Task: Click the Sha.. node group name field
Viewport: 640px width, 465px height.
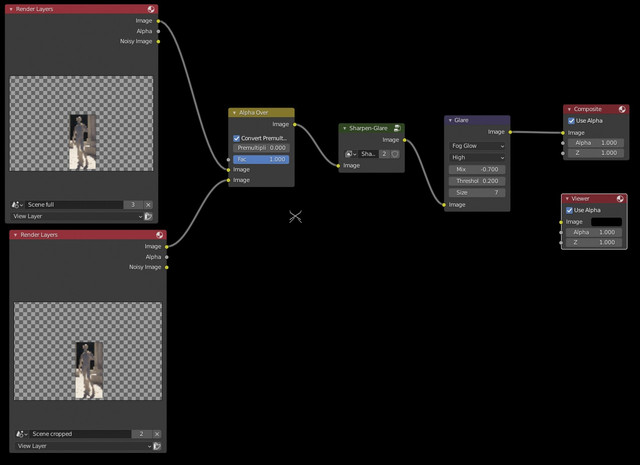Action: (x=368, y=154)
